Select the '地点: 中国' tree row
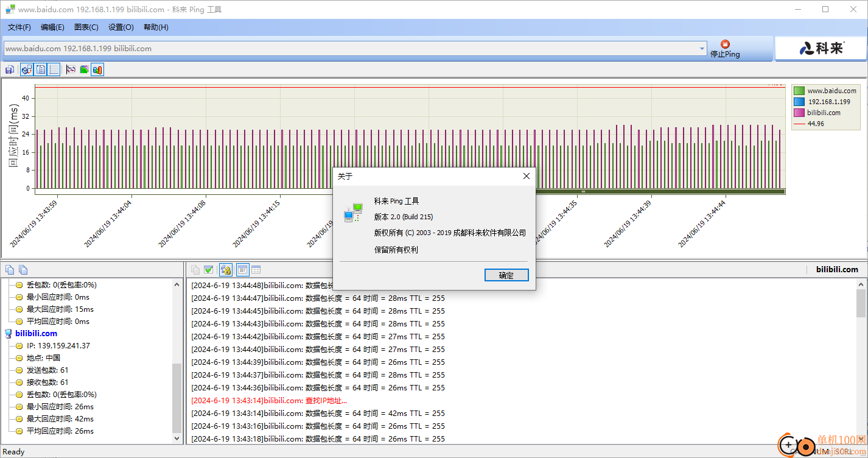The height and width of the screenshot is (458, 868). click(44, 358)
